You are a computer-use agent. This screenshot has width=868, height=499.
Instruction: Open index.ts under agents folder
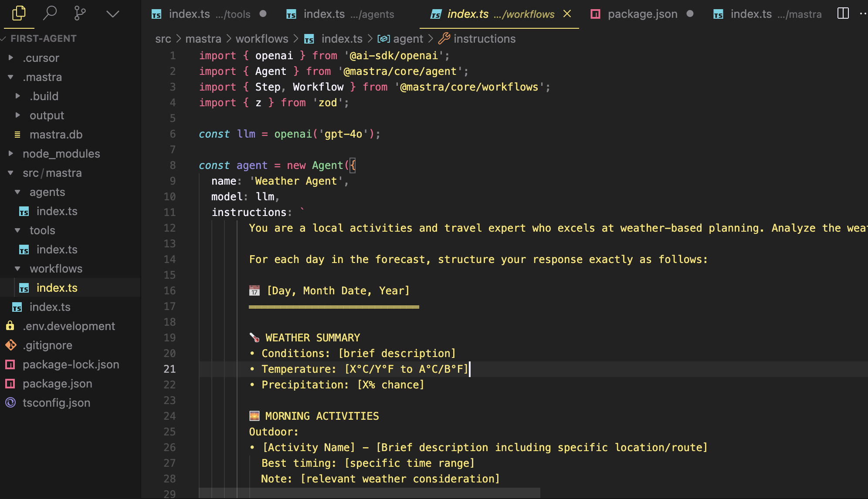(x=70, y=211)
